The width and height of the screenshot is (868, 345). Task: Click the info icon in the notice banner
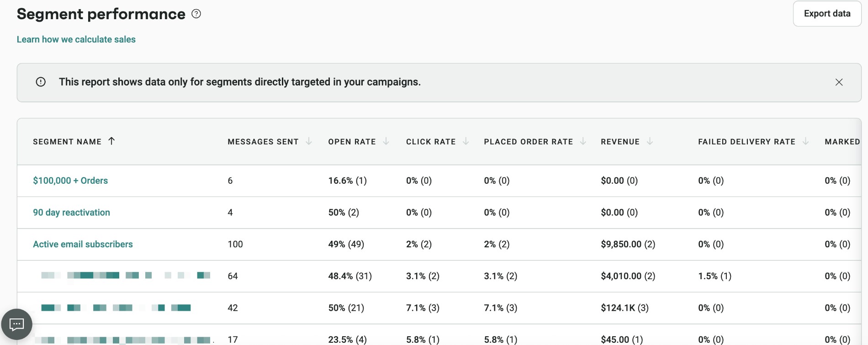41,82
